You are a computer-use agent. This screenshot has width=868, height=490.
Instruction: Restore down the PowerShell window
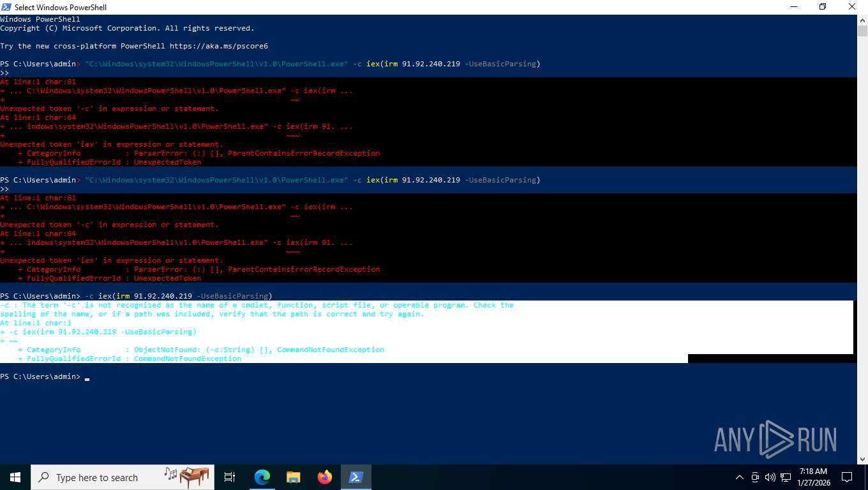coord(823,7)
